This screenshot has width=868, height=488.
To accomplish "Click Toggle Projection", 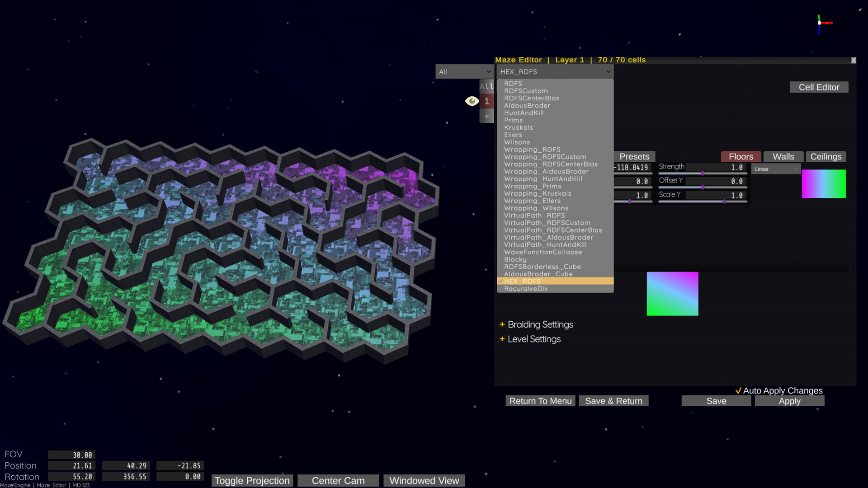I will click(252, 480).
